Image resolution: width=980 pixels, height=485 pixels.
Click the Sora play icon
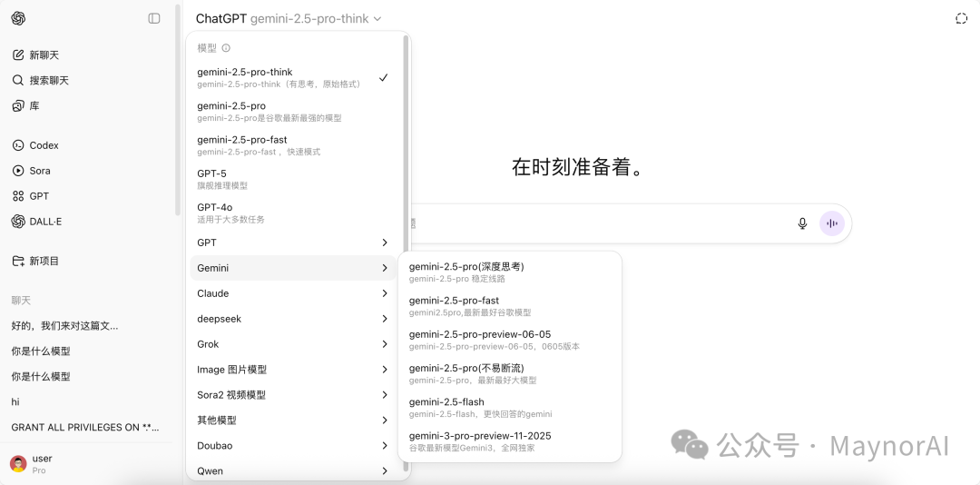(x=18, y=171)
